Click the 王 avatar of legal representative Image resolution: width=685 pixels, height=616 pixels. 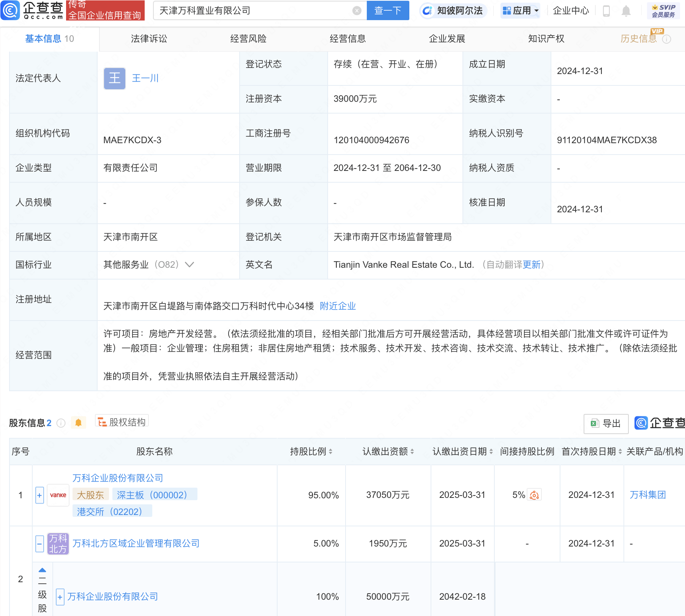coord(115,79)
